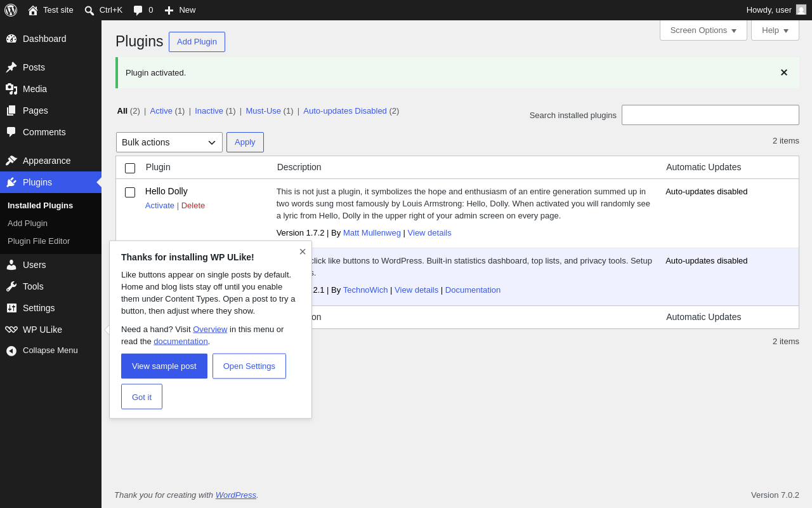
Task: Click the Add Plugin button beside heading
Action: point(197,42)
